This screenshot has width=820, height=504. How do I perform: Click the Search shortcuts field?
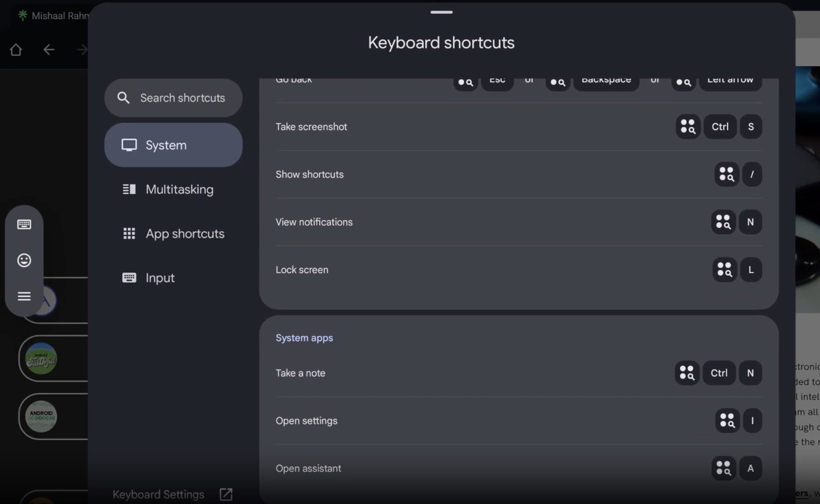coord(174,98)
